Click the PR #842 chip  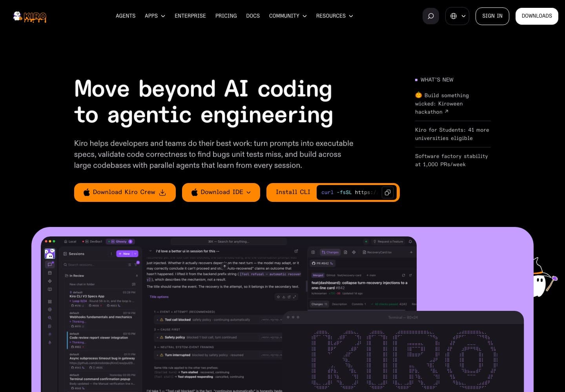(x=322, y=263)
